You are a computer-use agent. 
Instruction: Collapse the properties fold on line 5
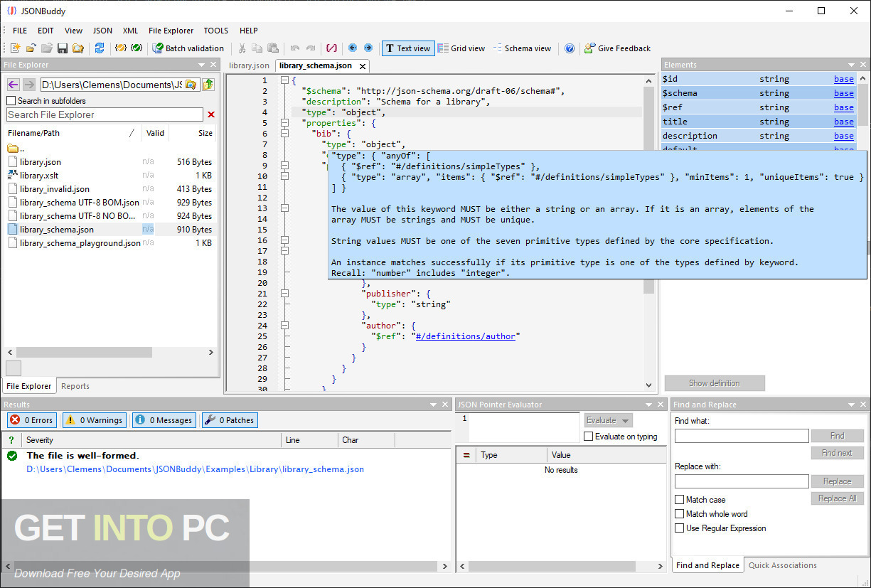[284, 123]
